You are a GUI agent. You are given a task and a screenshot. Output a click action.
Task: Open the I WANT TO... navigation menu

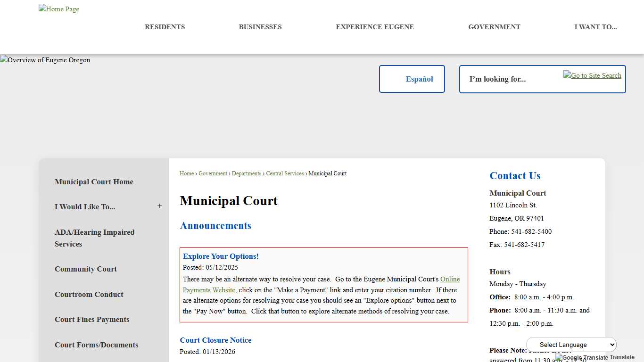pyautogui.click(x=595, y=27)
